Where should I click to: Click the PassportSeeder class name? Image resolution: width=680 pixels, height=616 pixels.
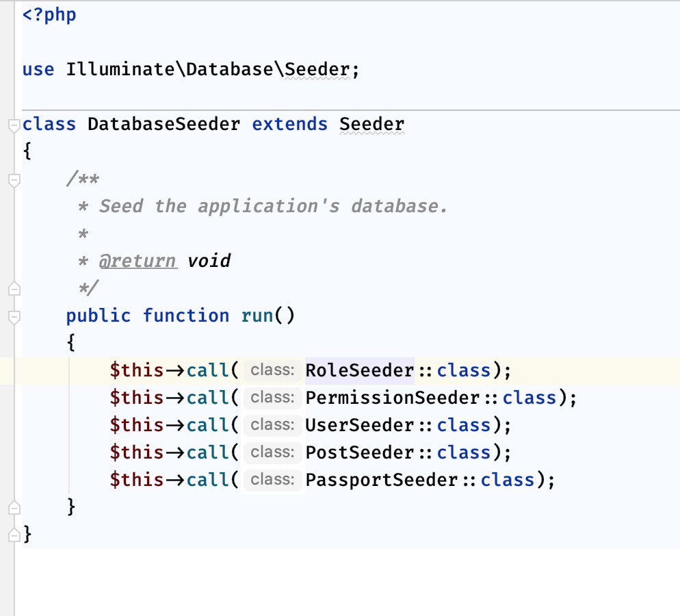point(382,480)
